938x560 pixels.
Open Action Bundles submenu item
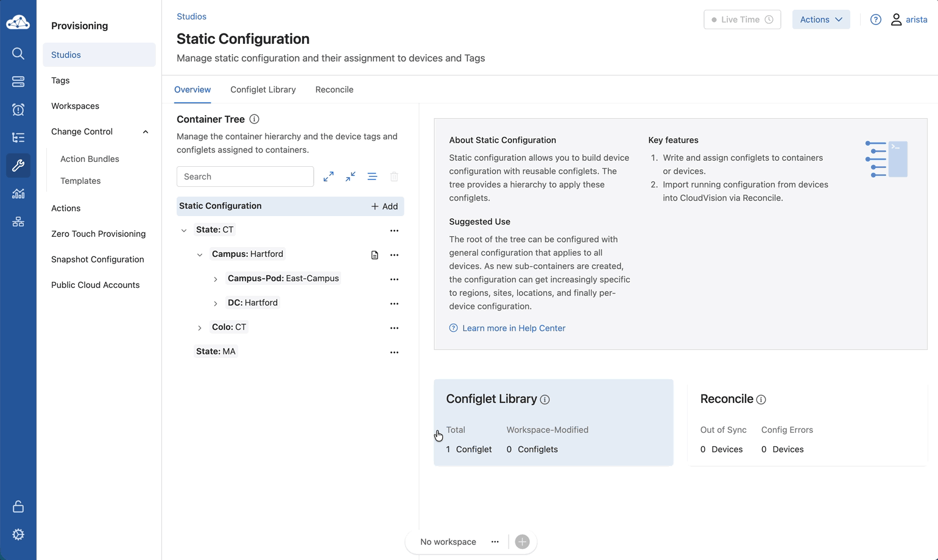pos(90,159)
